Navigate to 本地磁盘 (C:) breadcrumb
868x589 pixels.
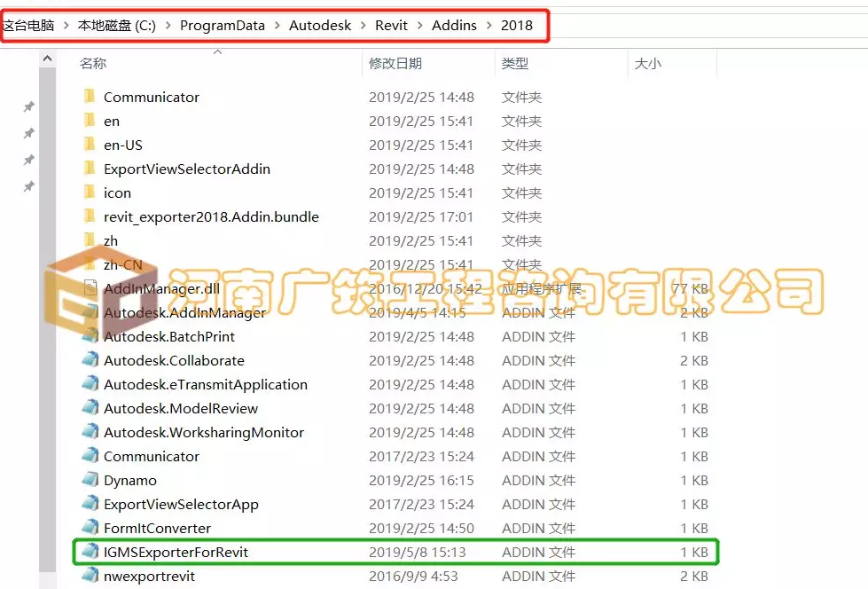click(117, 26)
